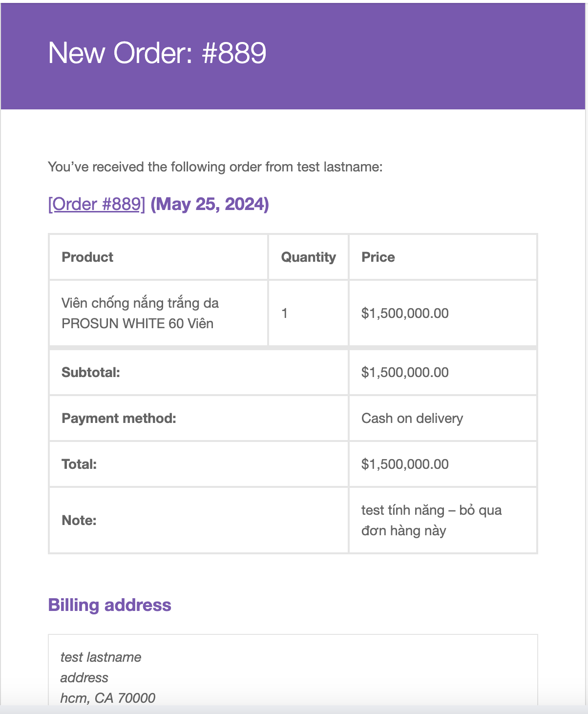Click the Quantity column header
The width and height of the screenshot is (588, 714).
coord(308,257)
